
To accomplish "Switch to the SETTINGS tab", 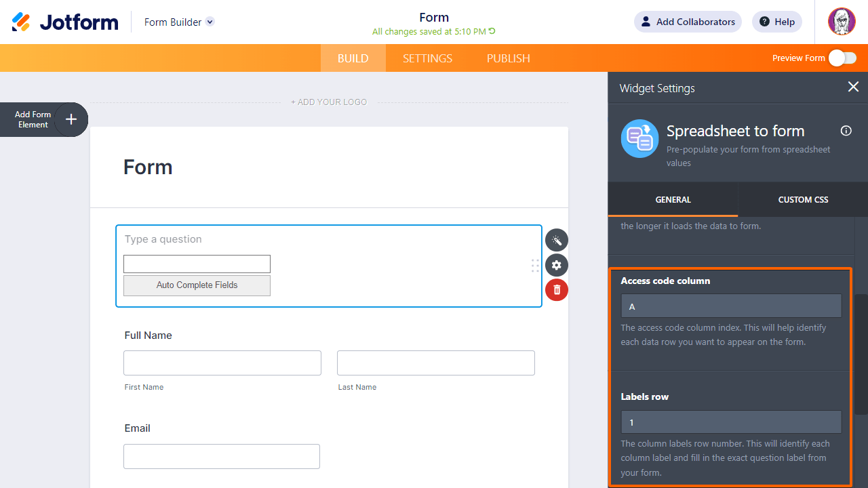I will coord(427,58).
